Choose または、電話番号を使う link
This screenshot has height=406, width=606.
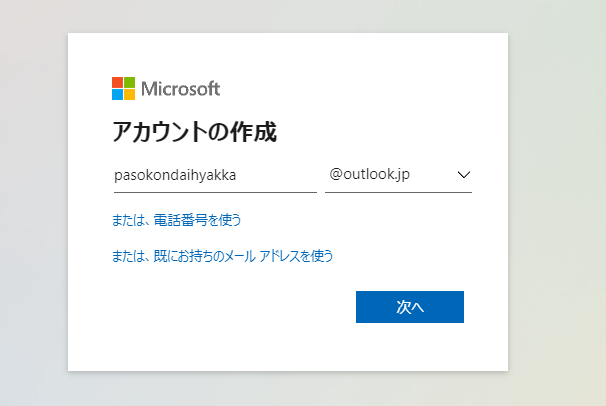176,220
